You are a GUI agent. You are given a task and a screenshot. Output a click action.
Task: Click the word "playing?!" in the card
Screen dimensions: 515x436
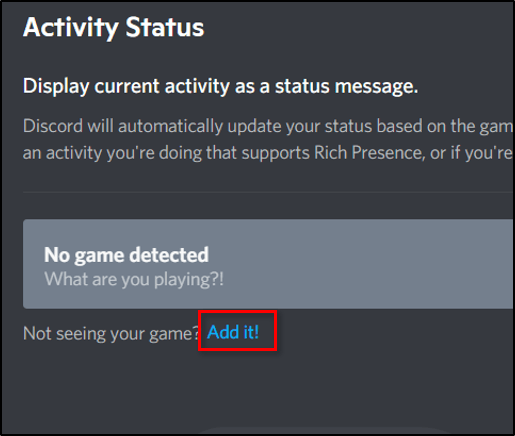click(x=189, y=280)
